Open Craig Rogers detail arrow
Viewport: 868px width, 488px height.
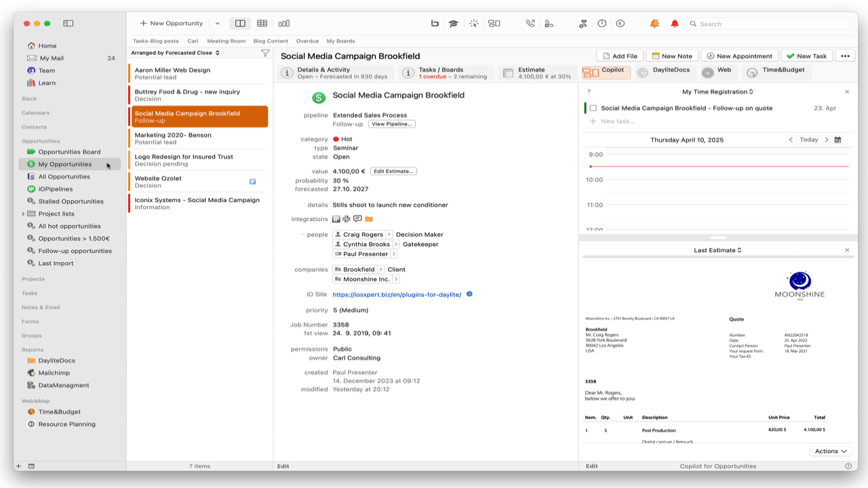389,235
